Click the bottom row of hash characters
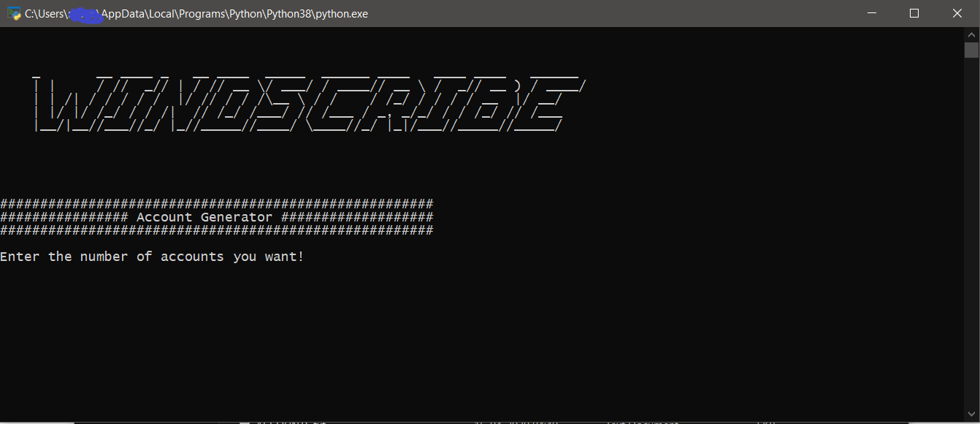The image size is (980, 424). coord(216,230)
